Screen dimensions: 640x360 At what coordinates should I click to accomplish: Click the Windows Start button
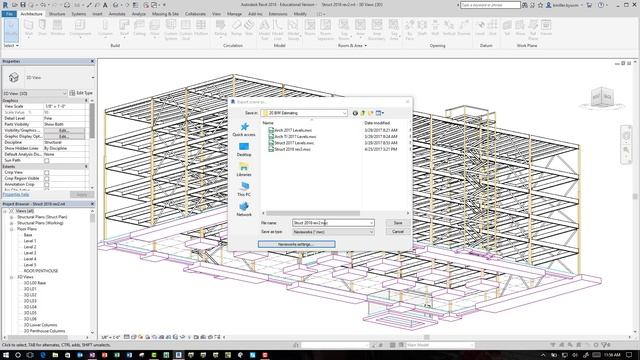[x=6, y=355]
